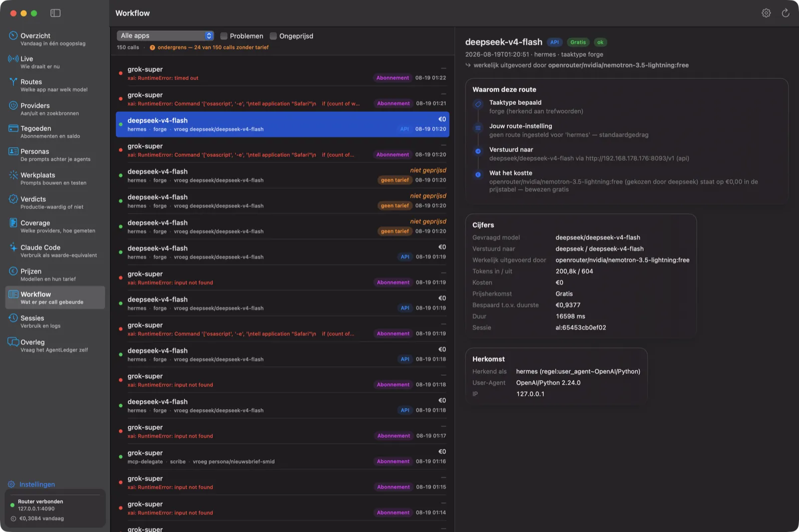This screenshot has height=532, width=799.
Task: Select deepseek-v4-flash call at 08-19 01:18 above 'grok-super' input not found
Action: pyautogui.click(x=283, y=354)
